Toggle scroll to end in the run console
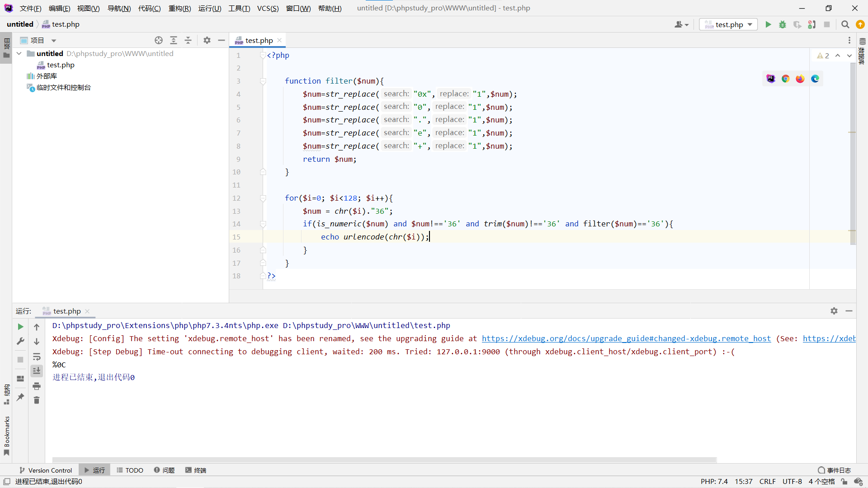The image size is (868, 488). tap(37, 371)
